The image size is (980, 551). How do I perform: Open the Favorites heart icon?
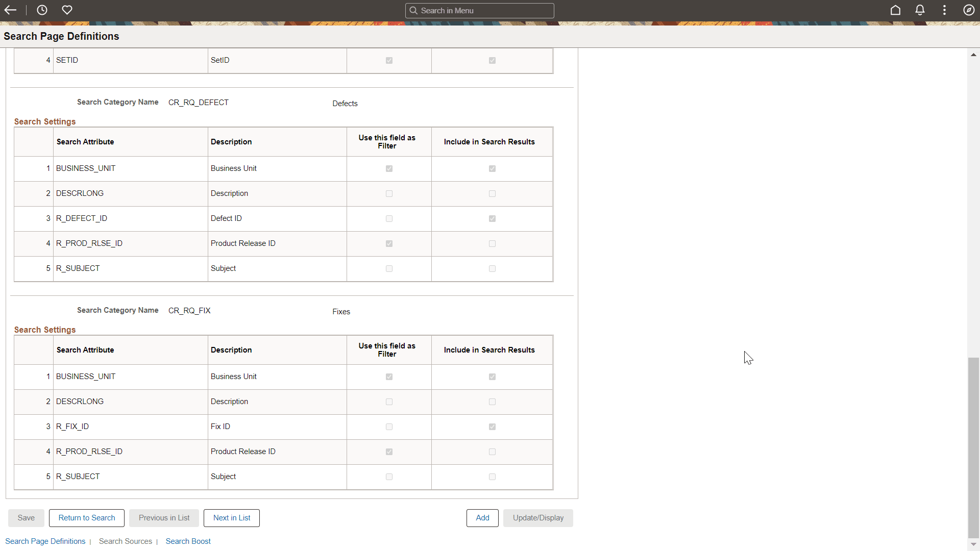click(x=67, y=10)
